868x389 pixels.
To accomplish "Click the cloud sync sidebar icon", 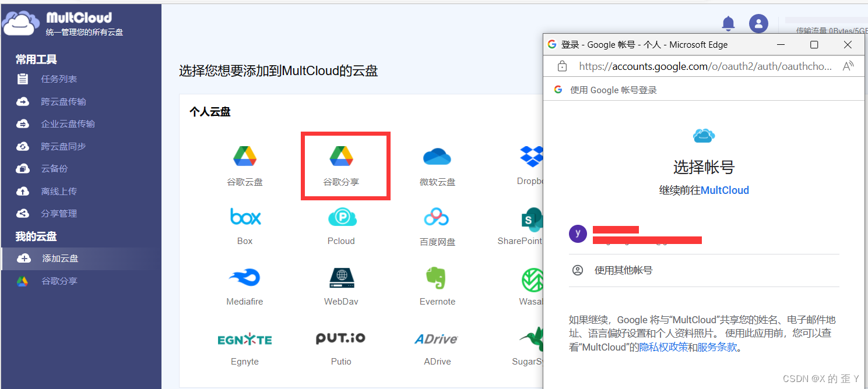I will coord(23,147).
